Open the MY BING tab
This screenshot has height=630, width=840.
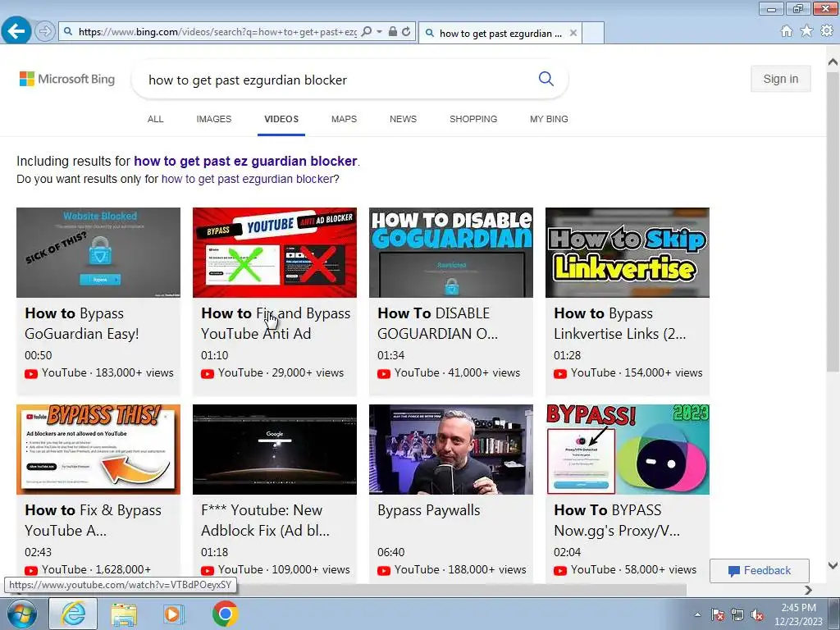[549, 119]
